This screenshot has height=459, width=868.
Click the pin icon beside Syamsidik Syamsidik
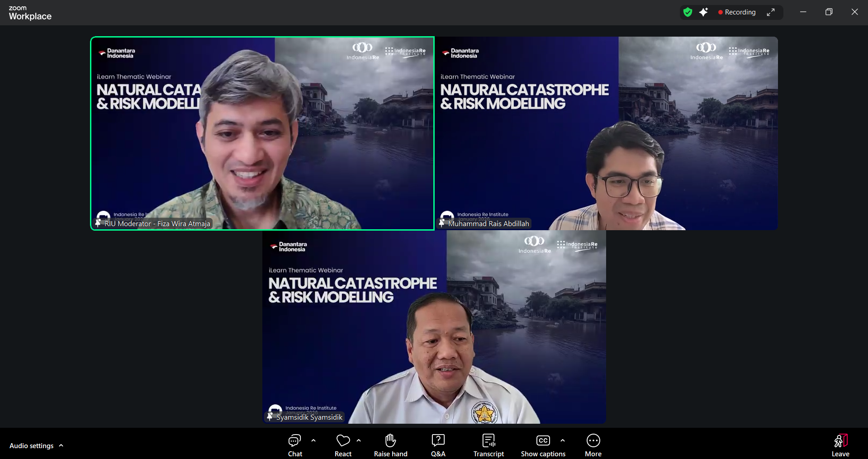(x=270, y=416)
